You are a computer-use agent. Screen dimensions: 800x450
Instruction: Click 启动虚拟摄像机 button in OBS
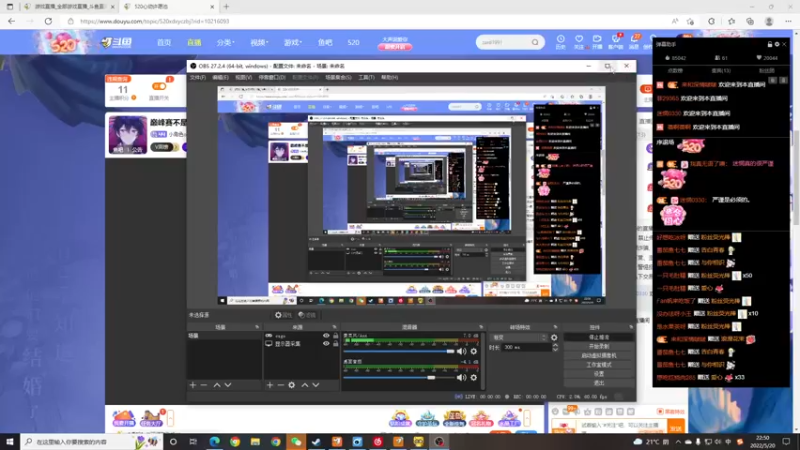[599, 356]
